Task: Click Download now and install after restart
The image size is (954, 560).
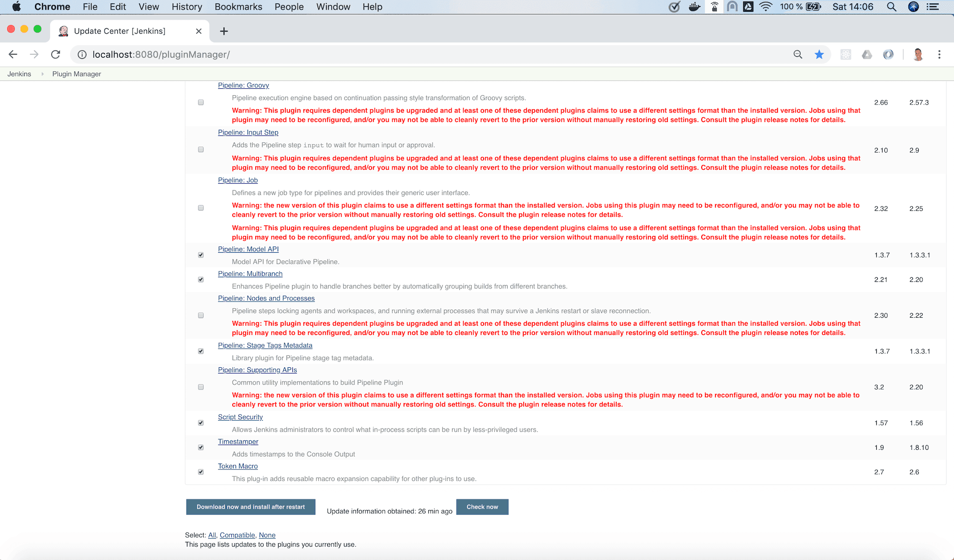Action: click(250, 507)
